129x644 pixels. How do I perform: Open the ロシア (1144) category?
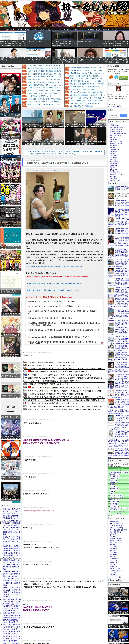tap(114, 164)
